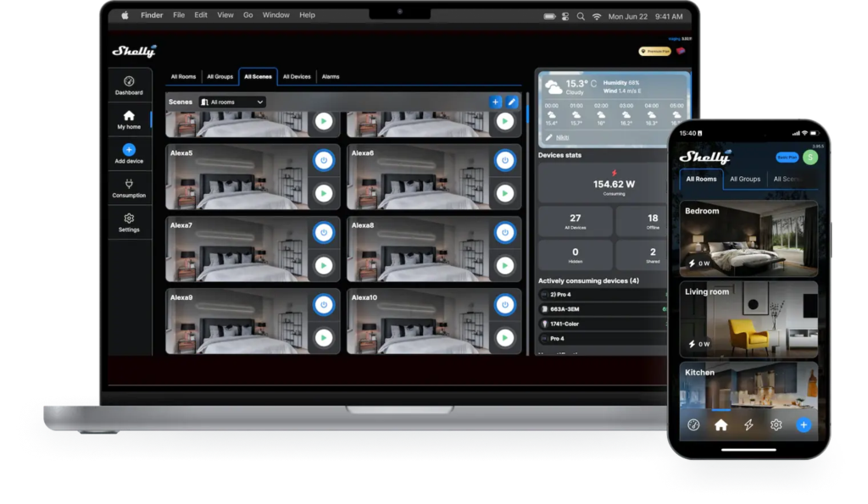The image size is (868, 504).
Task: Open the Living room card on phone
Action: pos(748,319)
